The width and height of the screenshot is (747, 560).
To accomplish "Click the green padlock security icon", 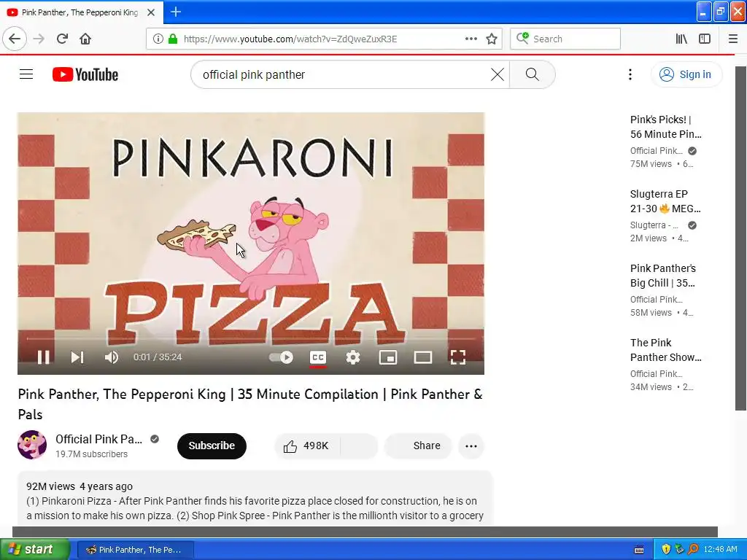I will 172,39.
